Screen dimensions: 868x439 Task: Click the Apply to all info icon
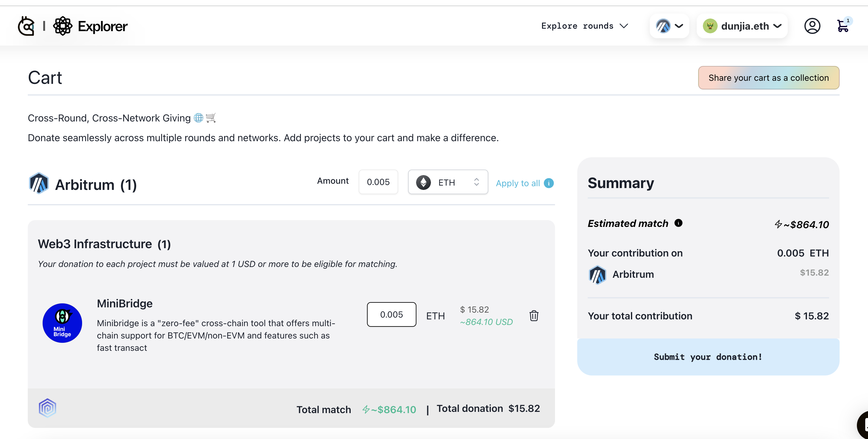(x=549, y=183)
